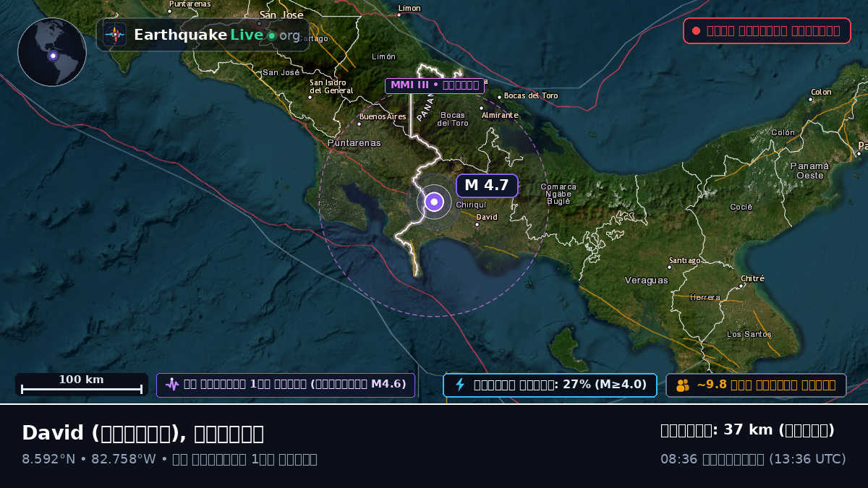
Task: Click the Veraguas province label
Action: pos(647,281)
